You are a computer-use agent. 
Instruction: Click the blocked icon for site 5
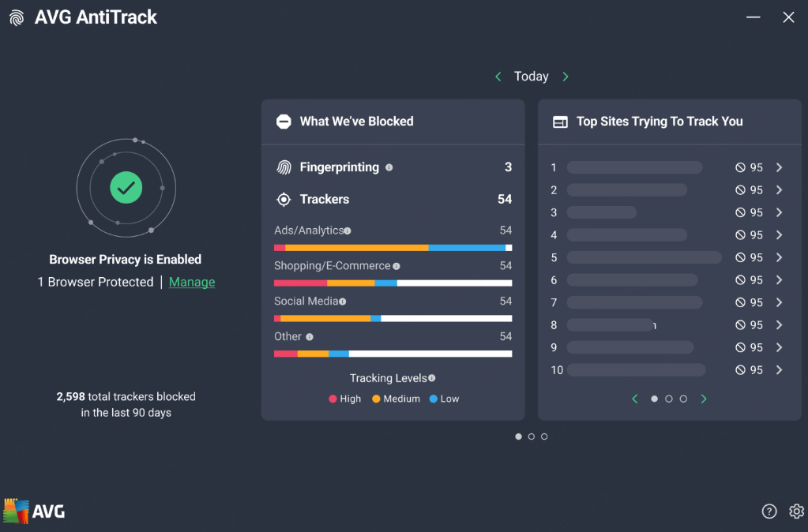pos(741,257)
